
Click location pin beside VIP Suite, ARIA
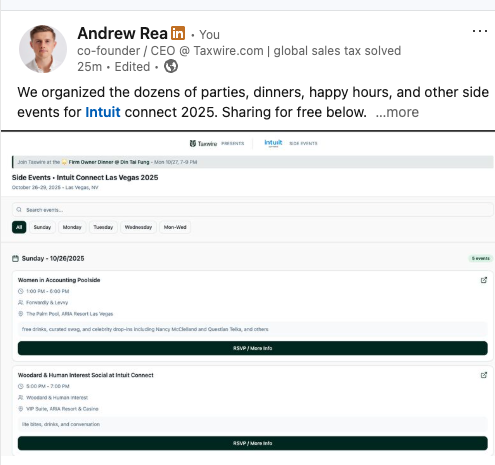(21, 409)
